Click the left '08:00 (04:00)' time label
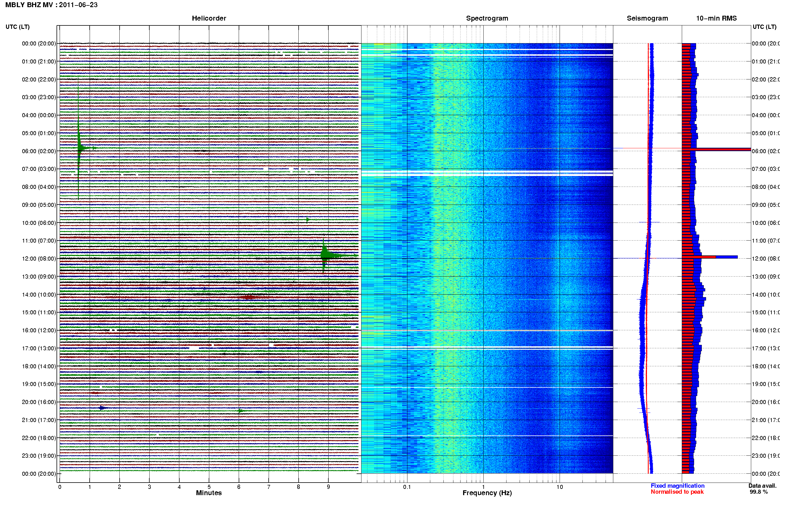 point(39,187)
